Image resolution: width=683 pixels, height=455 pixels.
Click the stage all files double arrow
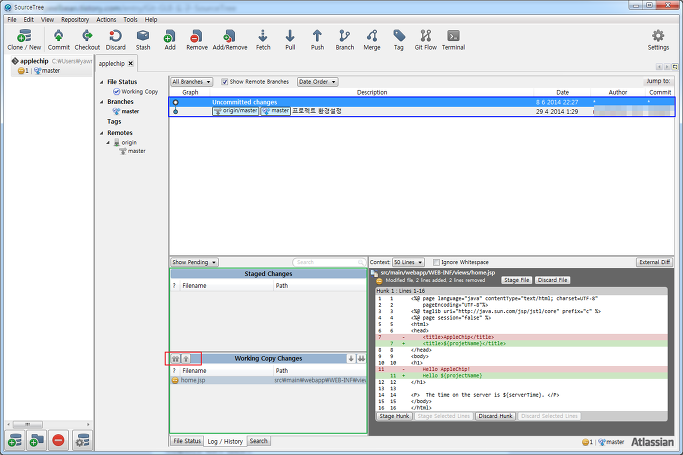(x=362, y=358)
